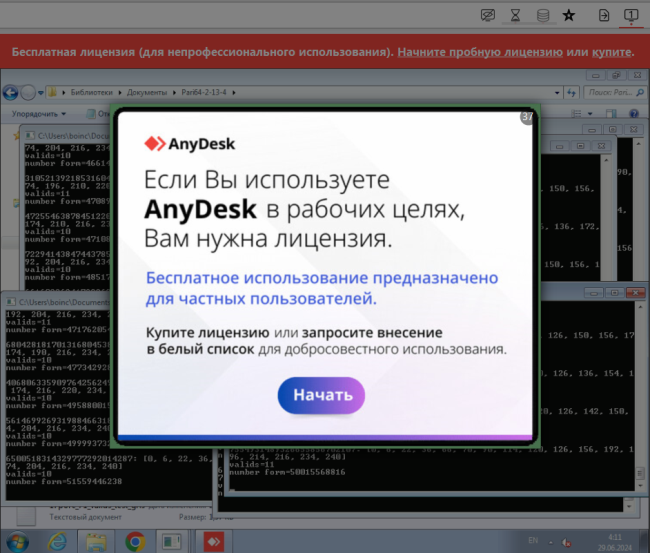Screen dimensions: 650x553
Task: Click the title bar icon of the lower-left console window
Action: [11, 302]
